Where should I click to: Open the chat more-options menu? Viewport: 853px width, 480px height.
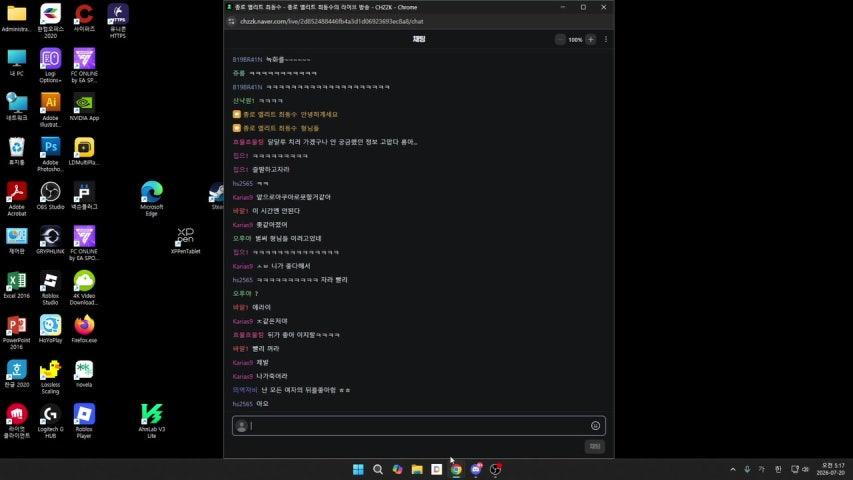(605, 39)
